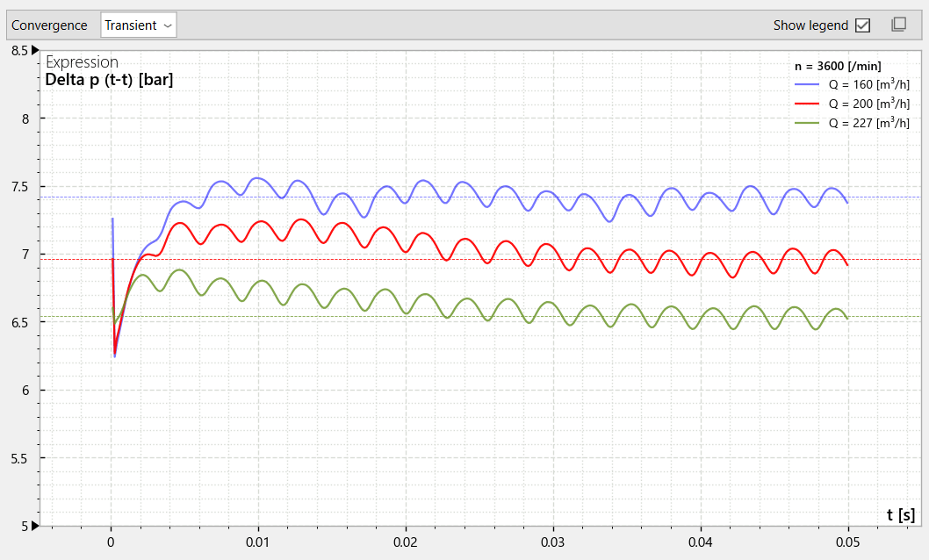Click the 0.03 x-axis tick label
Image resolution: width=929 pixels, height=560 pixels.
[553, 542]
